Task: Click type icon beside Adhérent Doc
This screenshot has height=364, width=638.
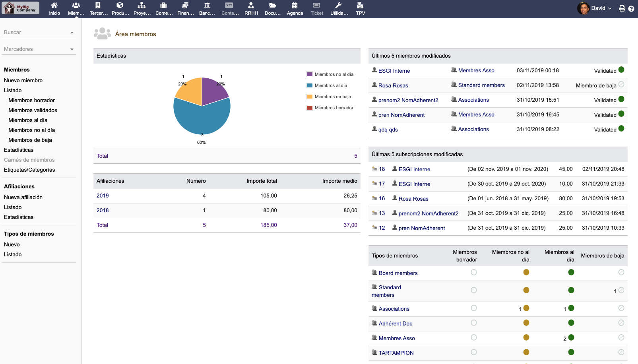Action: pyautogui.click(x=374, y=323)
